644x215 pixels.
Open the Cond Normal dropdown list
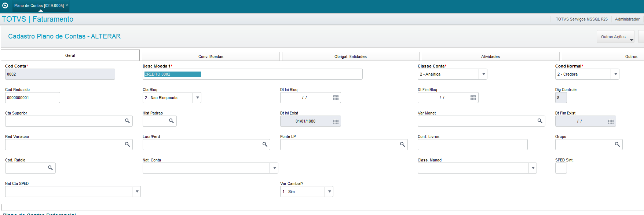tap(615, 74)
